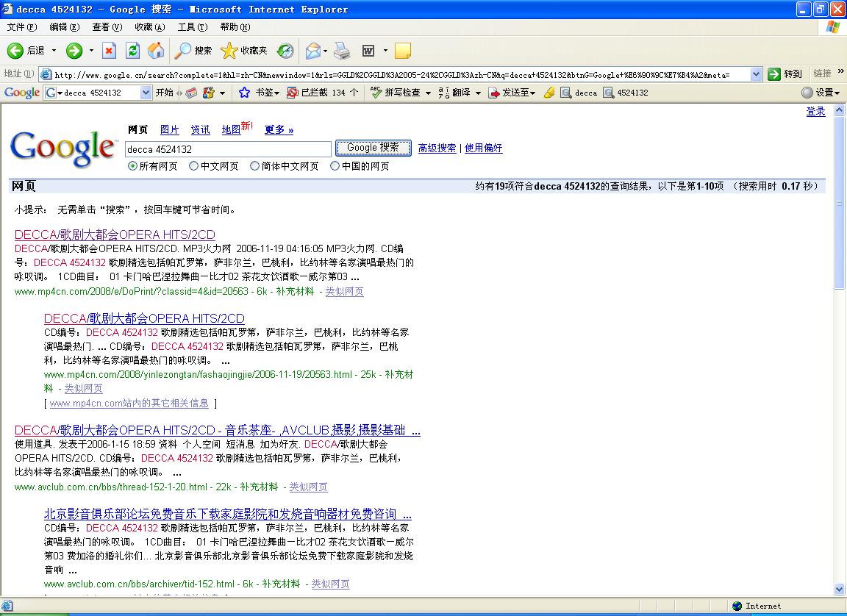The height and width of the screenshot is (616, 847).
Task: Open browsing history icon
Action: pyautogui.click(x=285, y=51)
